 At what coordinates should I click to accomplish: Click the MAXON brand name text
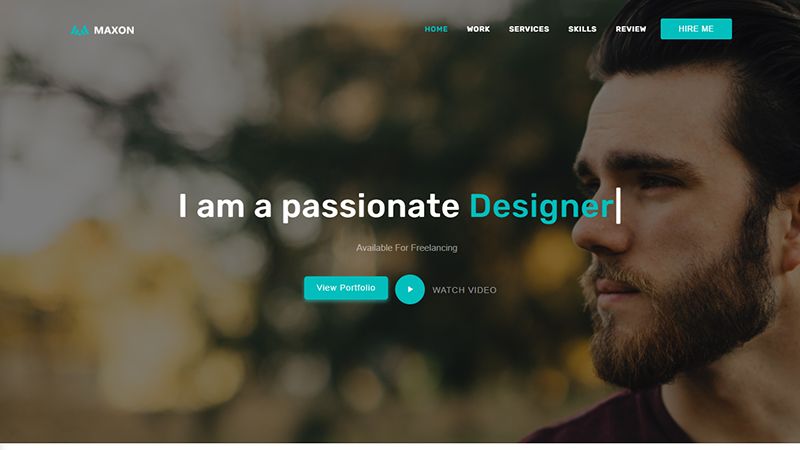click(x=114, y=31)
